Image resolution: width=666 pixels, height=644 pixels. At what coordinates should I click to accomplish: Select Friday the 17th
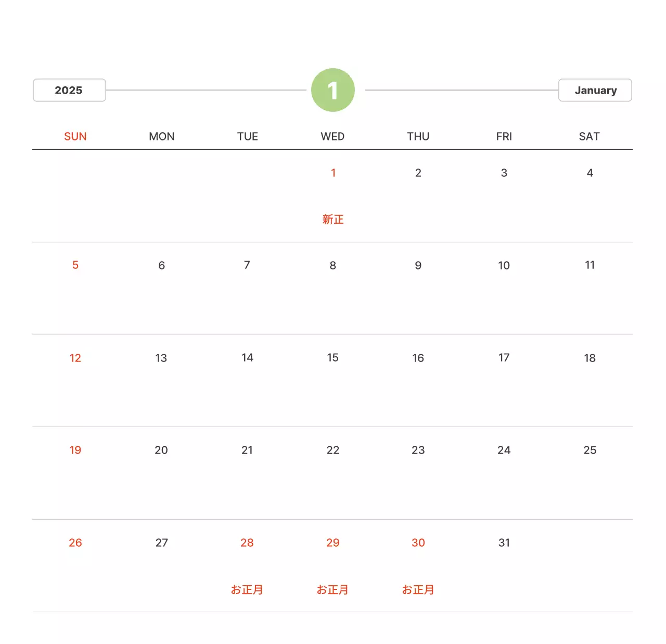(x=504, y=358)
